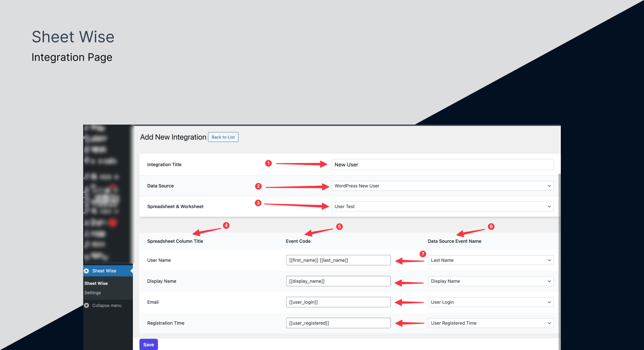Click the Email row label
Image resolution: width=644 pixels, height=350 pixels.
[153, 302]
